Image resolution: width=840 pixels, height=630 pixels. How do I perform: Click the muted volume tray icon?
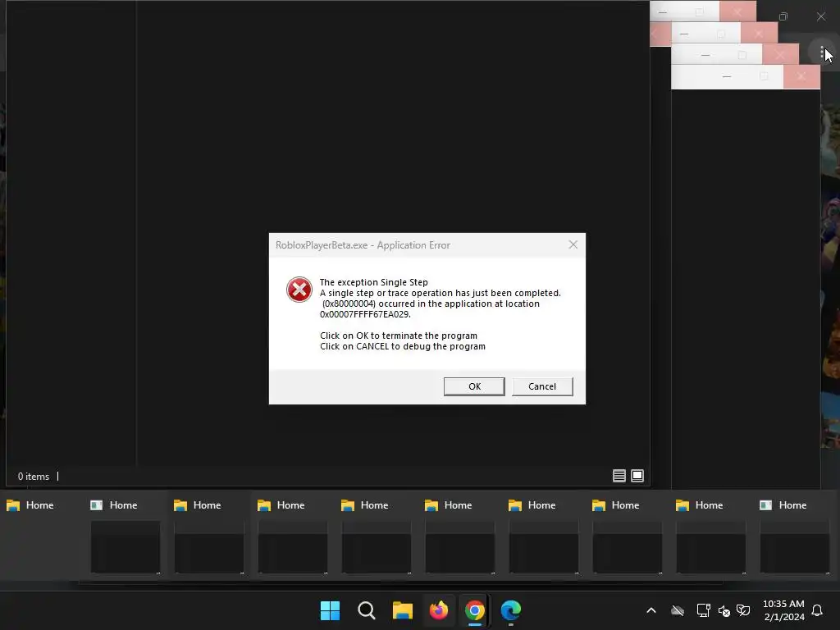(x=724, y=610)
